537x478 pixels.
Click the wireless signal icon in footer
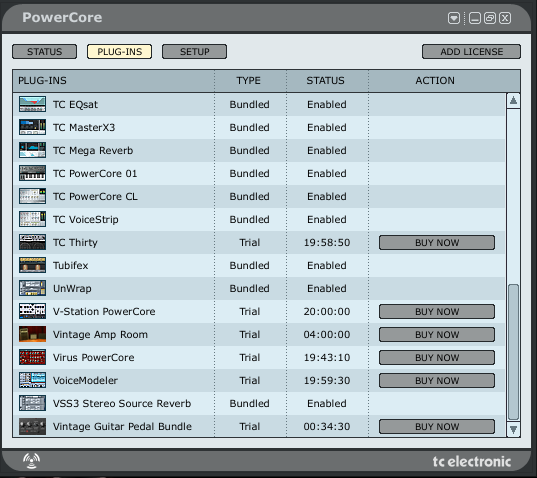(32, 461)
